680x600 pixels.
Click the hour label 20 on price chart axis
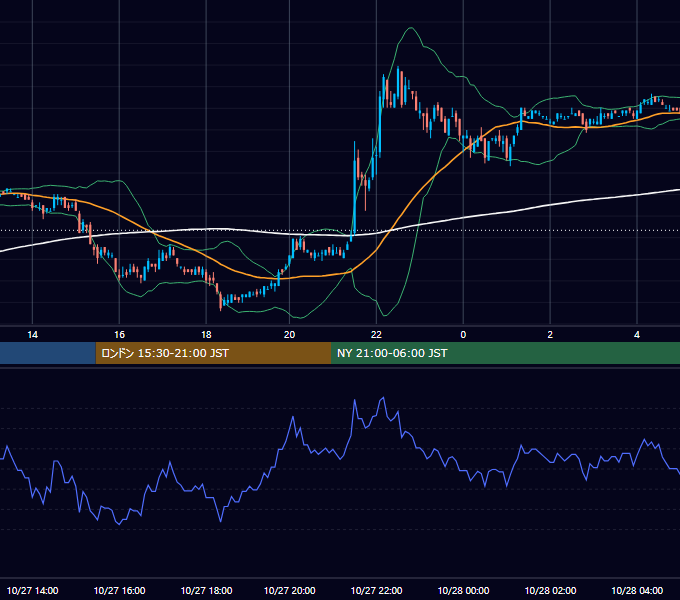point(290,335)
